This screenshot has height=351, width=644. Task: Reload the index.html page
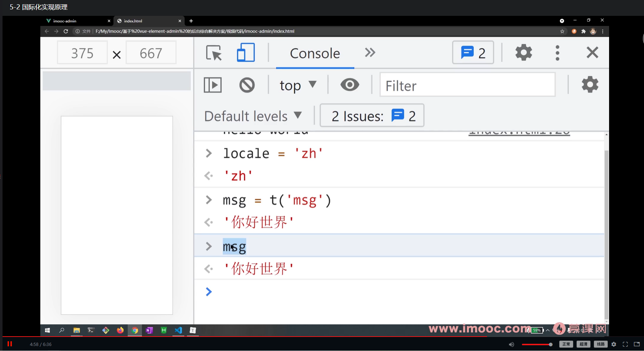click(66, 31)
